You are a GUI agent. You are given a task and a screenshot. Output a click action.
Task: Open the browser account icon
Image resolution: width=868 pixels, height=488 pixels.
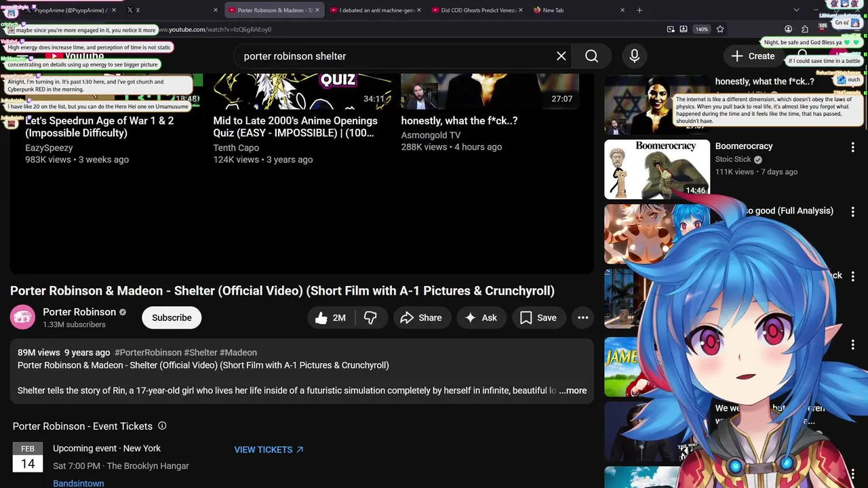(788, 29)
